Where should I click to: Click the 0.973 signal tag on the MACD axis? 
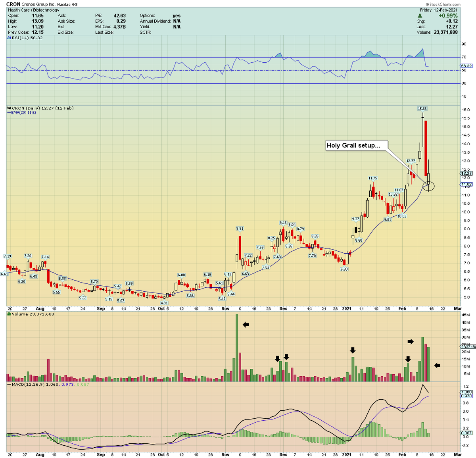point(466,396)
